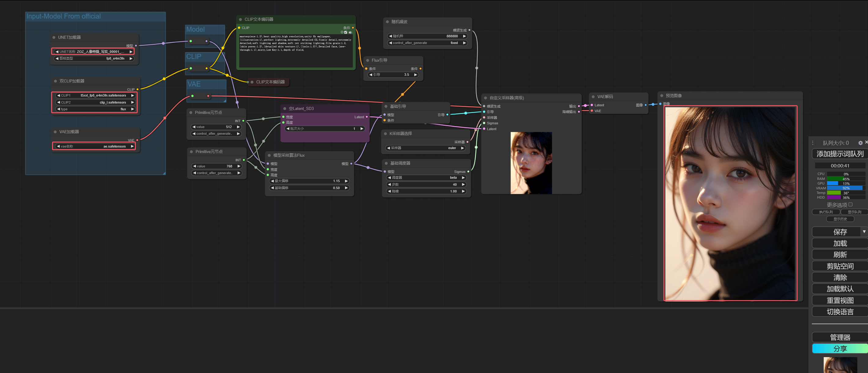This screenshot has height=373, width=868.
Task: Click the small portrait preview inside 自定义采样器(高级)
Action: click(531, 163)
